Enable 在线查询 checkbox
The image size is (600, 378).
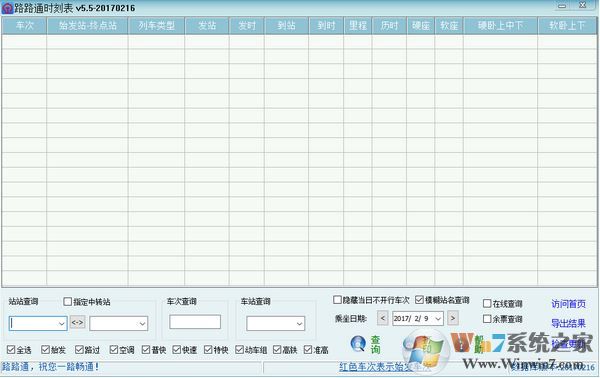[x=487, y=303]
